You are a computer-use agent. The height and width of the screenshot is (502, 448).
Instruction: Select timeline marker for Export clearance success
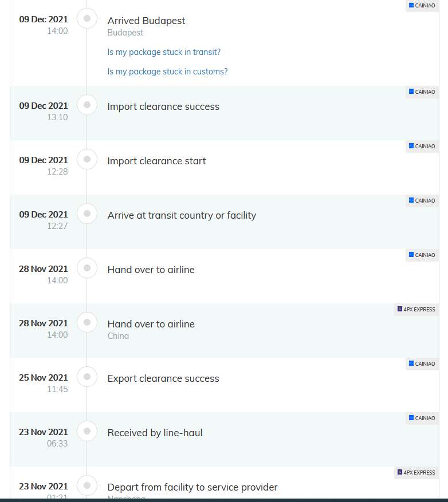[x=87, y=377]
